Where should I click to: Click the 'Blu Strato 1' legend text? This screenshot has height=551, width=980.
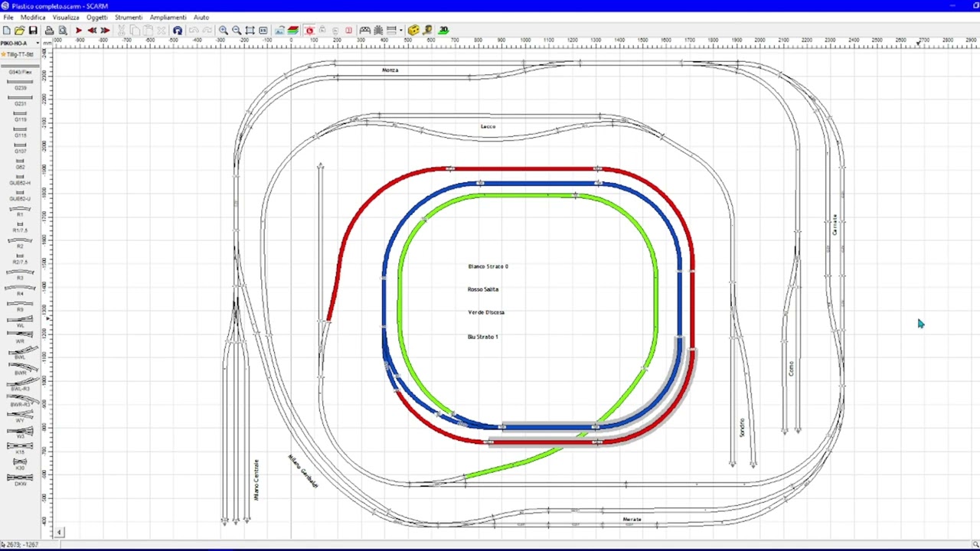[483, 337]
